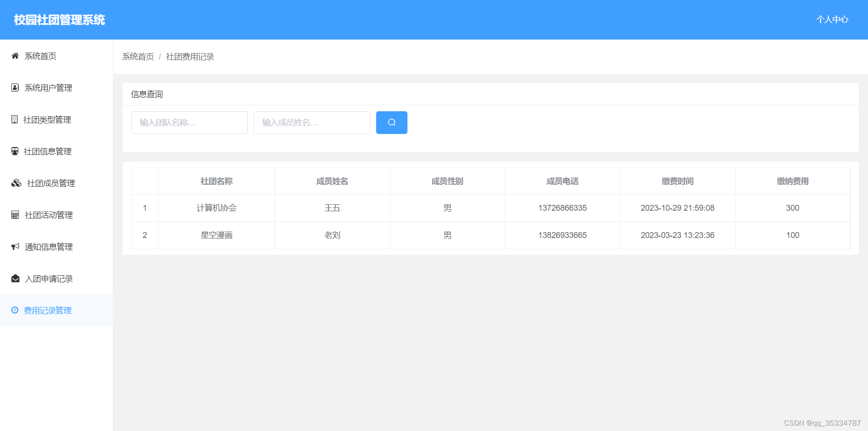Viewport: 868px width, 431px height.
Task: Click the 信息查询 panel heading
Action: [147, 94]
